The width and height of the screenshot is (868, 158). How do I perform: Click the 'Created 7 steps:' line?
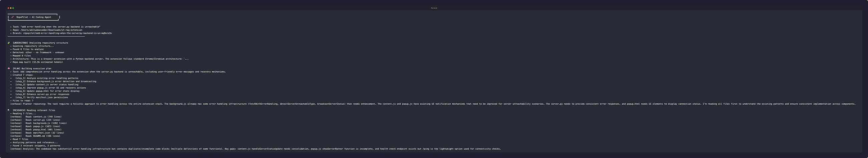click(x=22, y=75)
